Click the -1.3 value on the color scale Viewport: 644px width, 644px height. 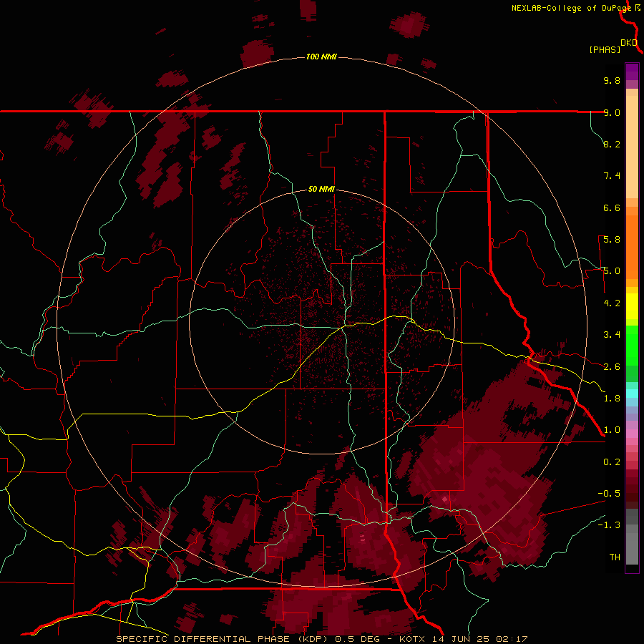609,525
